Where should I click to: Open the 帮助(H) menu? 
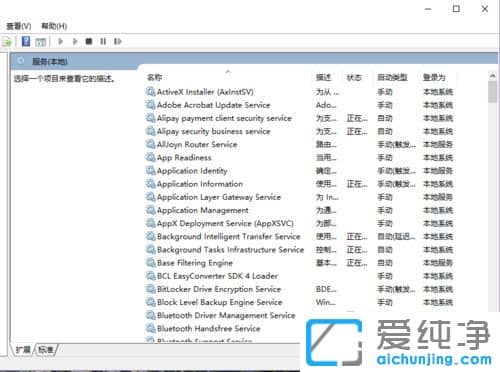pos(54,26)
